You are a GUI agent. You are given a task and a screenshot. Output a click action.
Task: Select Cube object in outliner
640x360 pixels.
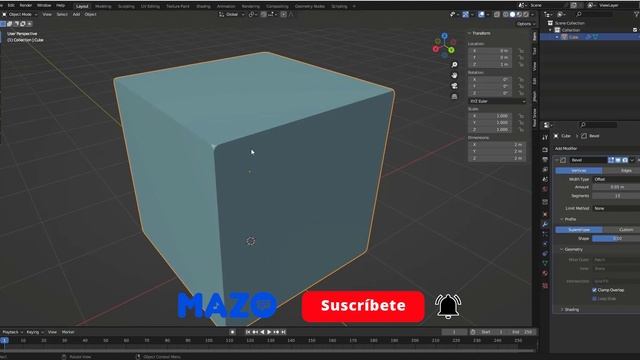point(573,37)
